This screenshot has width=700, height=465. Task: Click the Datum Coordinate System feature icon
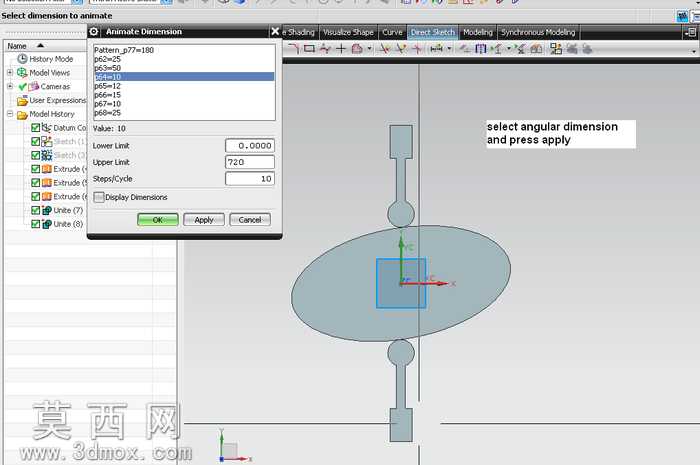46,128
